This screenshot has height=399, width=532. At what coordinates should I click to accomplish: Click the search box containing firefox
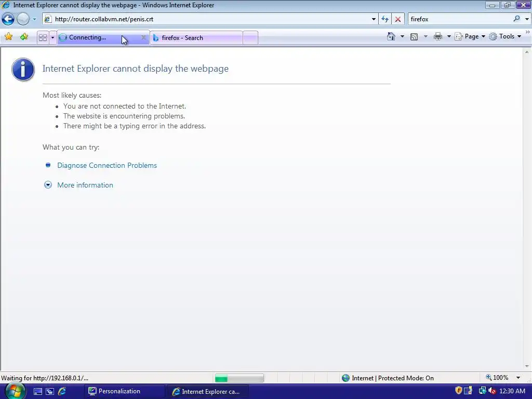coord(460,19)
